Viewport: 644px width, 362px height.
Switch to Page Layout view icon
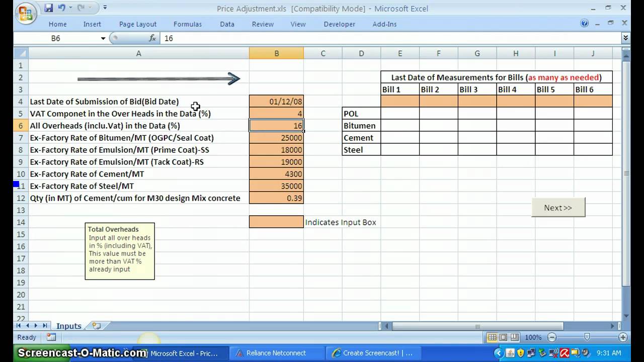(503, 337)
